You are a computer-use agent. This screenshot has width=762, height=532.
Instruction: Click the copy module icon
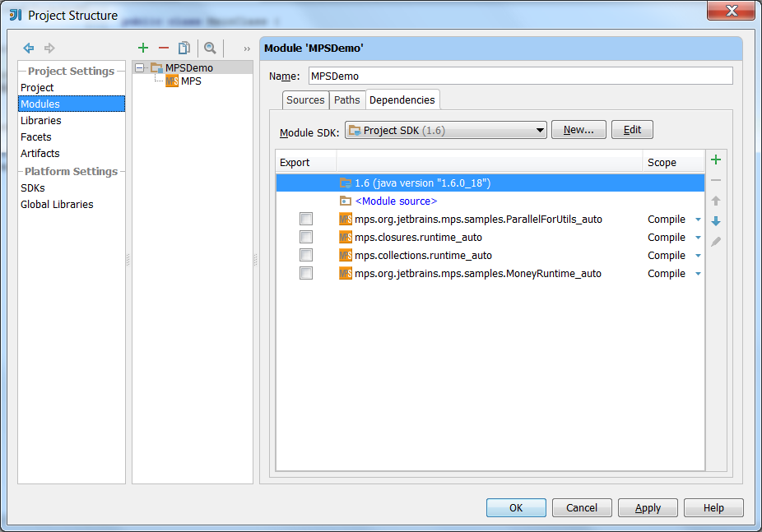pyautogui.click(x=184, y=48)
